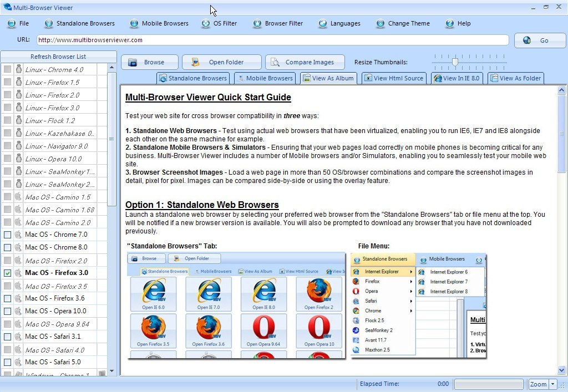The image size is (568, 392).
Task: Check the Mac OS - Safari 5.0 checkbox
Action: click(x=7, y=362)
